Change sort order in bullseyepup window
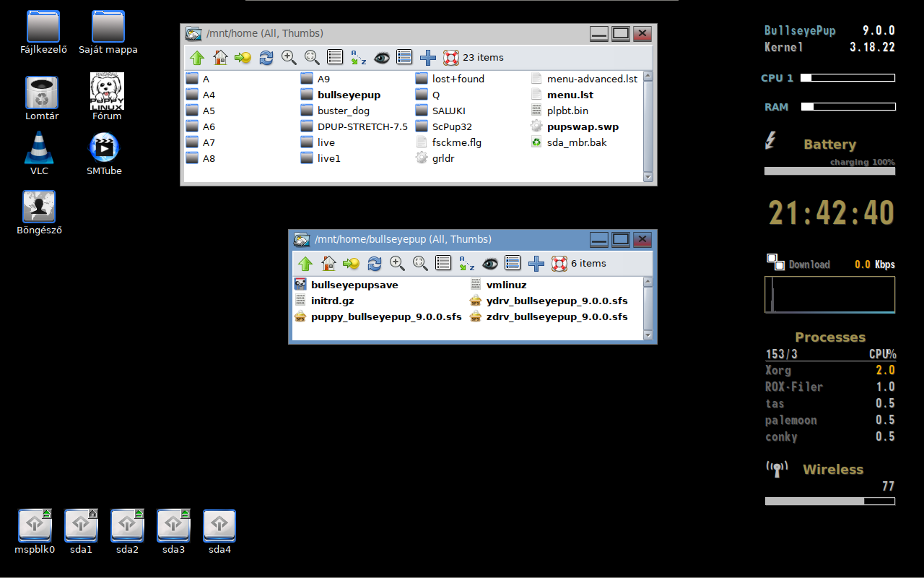Image resolution: width=924 pixels, height=578 pixels. click(466, 264)
